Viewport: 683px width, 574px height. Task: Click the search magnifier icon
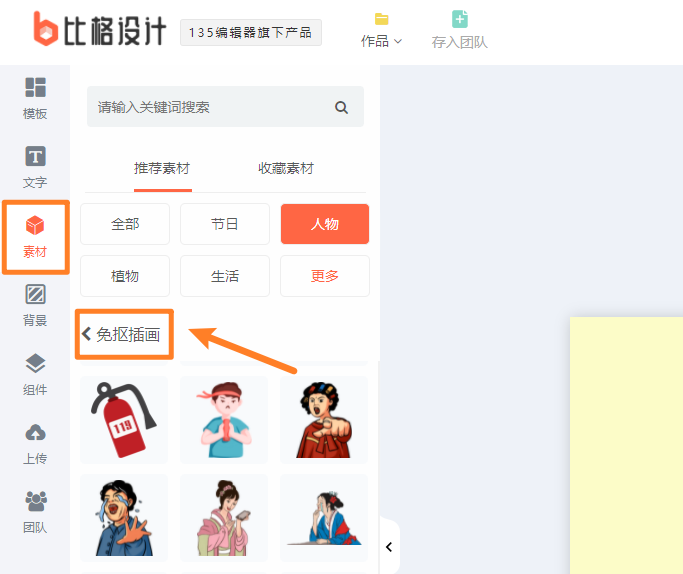pyautogui.click(x=341, y=107)
